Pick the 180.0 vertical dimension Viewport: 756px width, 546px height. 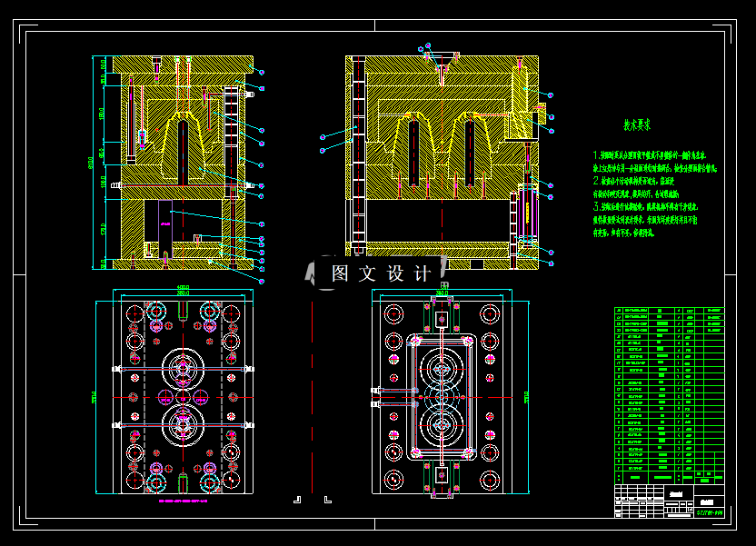coord(102,114)
